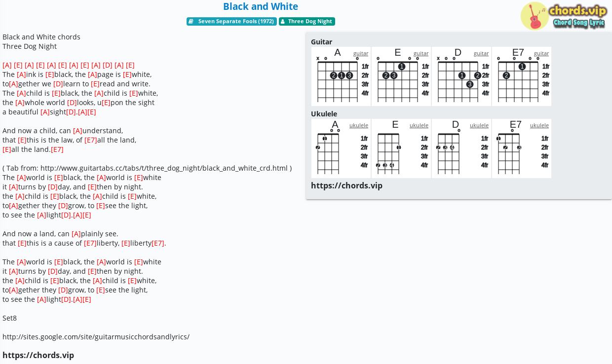Click ukulele link above D chord

(479, 125)
